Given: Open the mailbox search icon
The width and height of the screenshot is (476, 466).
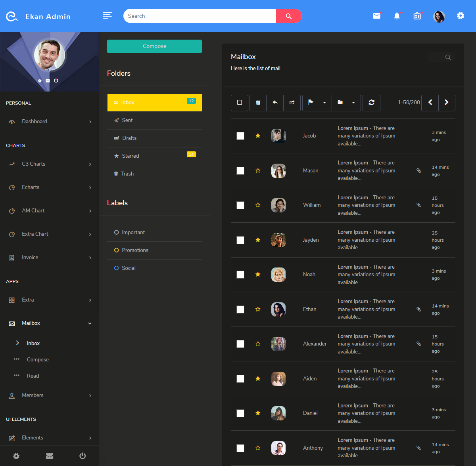Looking at the screenshot, I should pyautogui.click(x=448, y=57).
